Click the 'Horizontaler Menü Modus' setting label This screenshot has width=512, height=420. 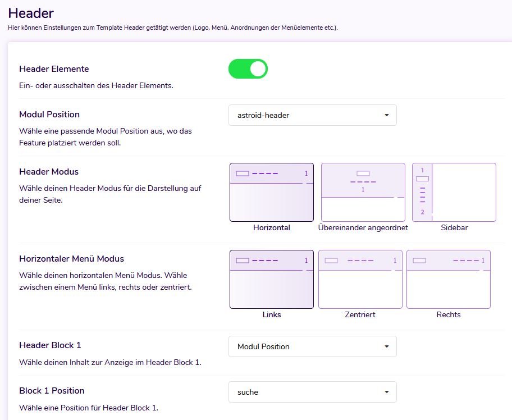coord(71,259)
